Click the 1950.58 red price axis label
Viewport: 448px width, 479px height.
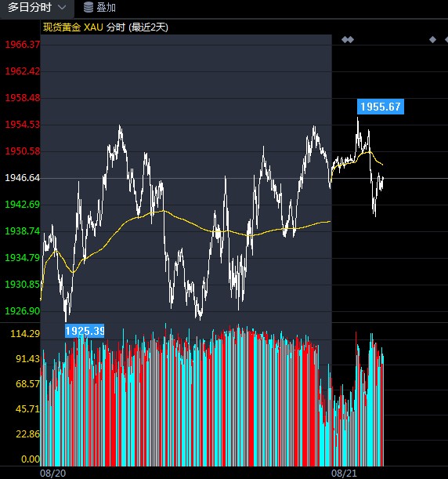click(22, 151)
